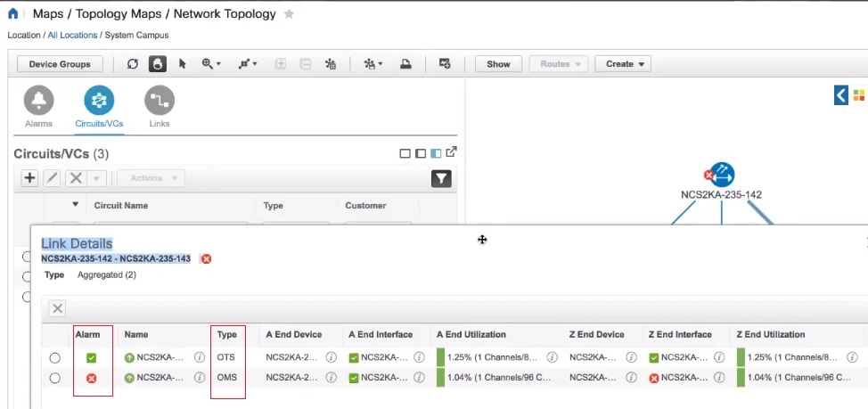868x409 pixels.
Task: Click the expand group plus icon
Action: click(x=281, y=64)
